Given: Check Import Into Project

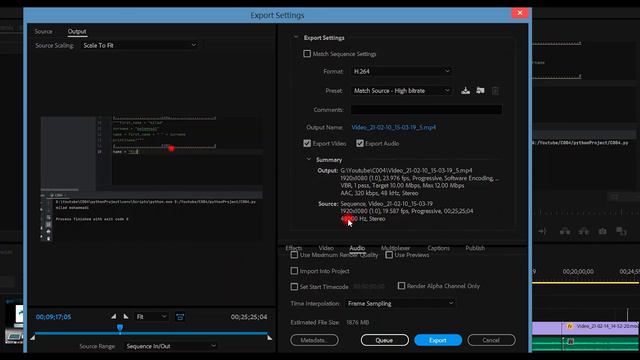Looking at the screenshot, I should 294,271.
